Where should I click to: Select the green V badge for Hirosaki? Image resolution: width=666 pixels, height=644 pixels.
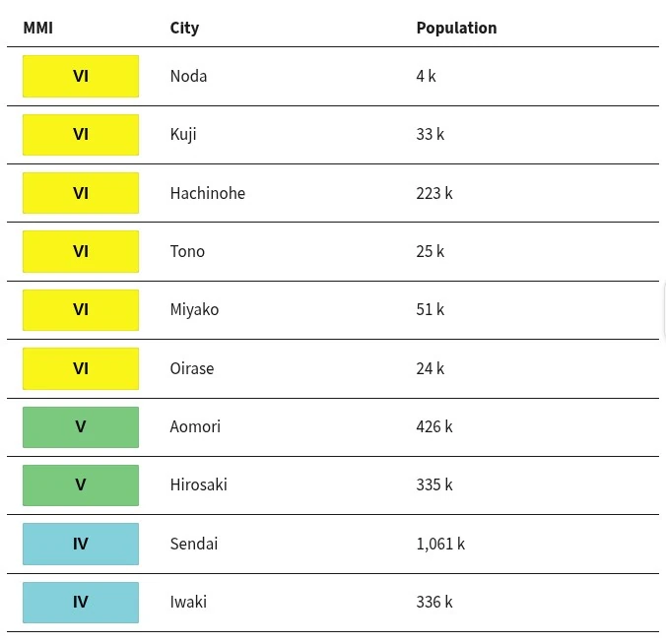(x=81, y=485)
